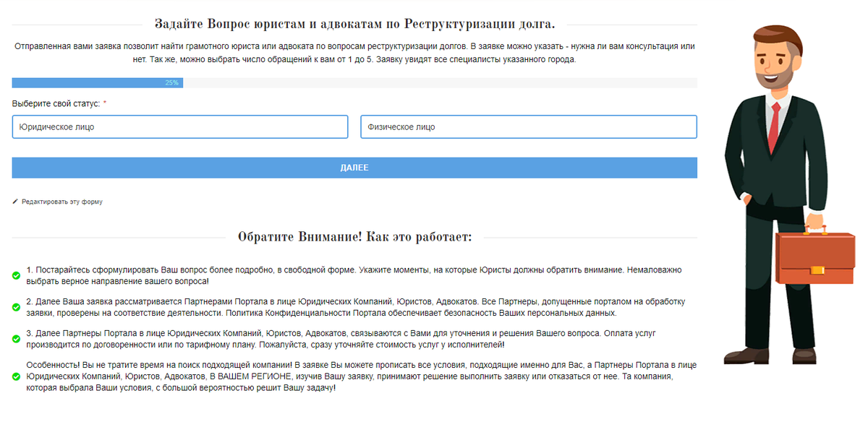
Task: Click the green checkmark next to step 2
Action: pyautogui.click(x=16, y=307)
